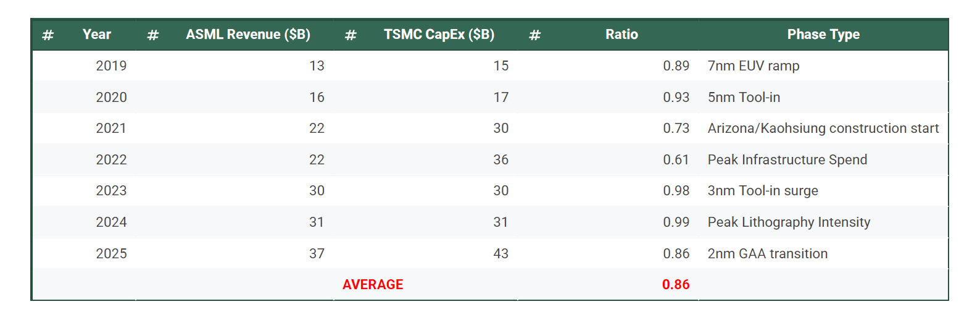Select the ASML Revenue ($B) column header
The width and height of the screenshot is (980, 325).
(248, 35)
